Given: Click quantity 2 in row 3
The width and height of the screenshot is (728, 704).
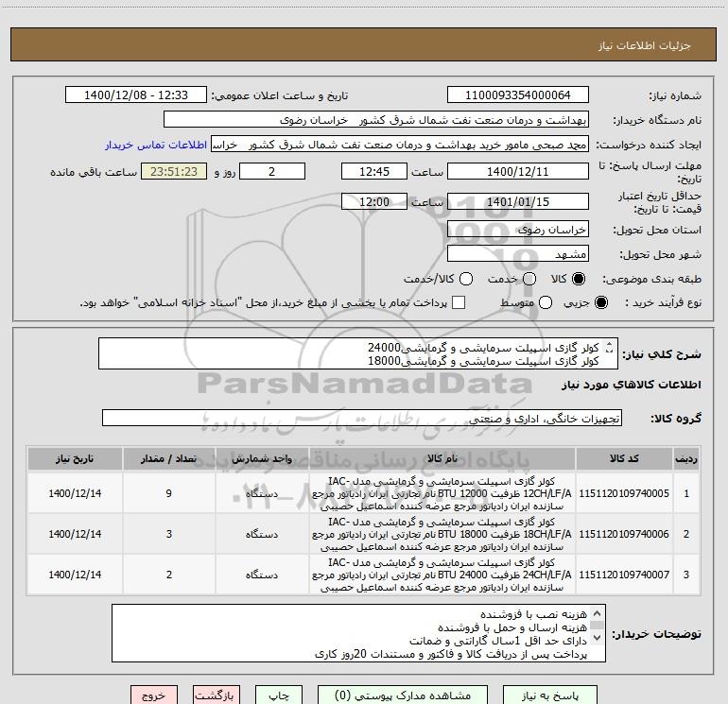Looking at the screenshot, I should point(169,575).
